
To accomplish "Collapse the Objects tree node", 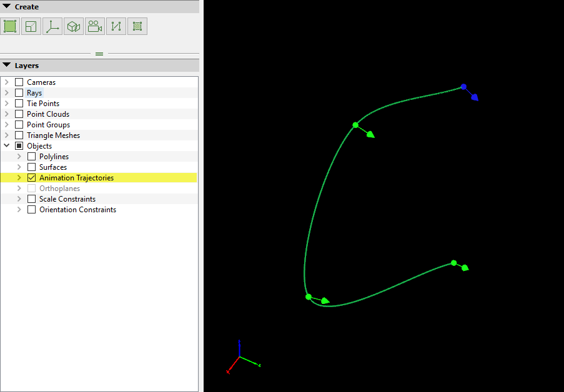I will [x=7, y=146].
